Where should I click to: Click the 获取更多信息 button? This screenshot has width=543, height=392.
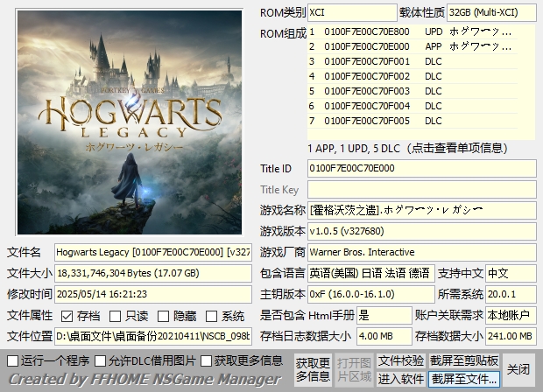[x=313, y=370]
